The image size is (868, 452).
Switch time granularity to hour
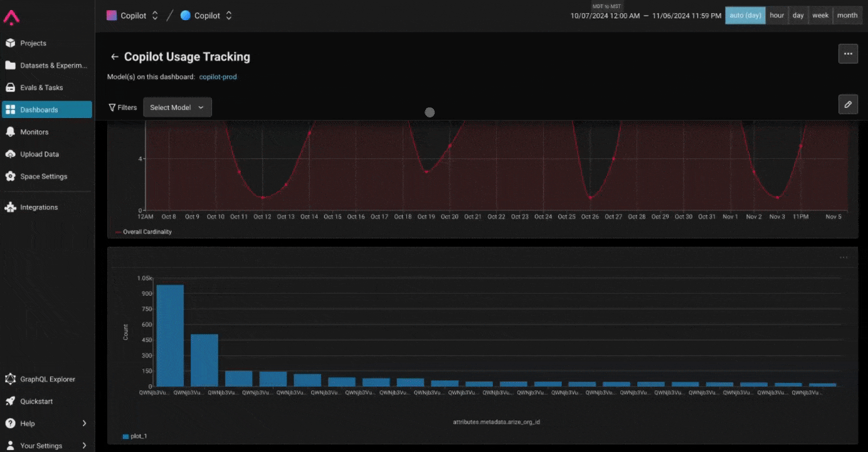click(x=776, y=16)
